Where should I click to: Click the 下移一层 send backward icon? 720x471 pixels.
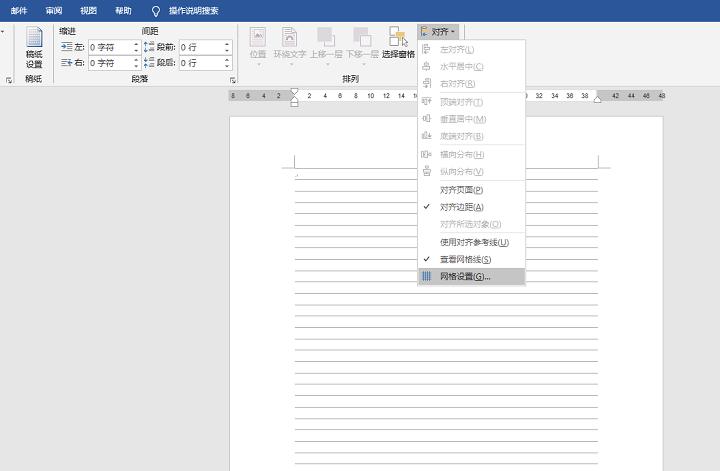(362, 37)
